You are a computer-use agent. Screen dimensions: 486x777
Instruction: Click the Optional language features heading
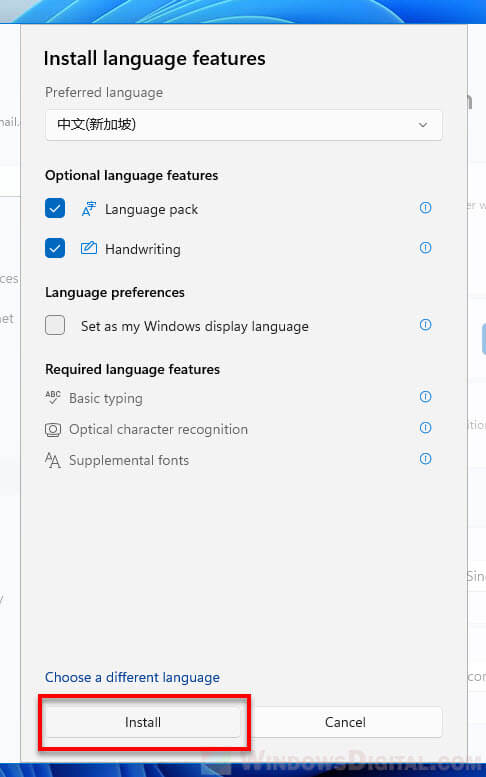tap(132, 175)
